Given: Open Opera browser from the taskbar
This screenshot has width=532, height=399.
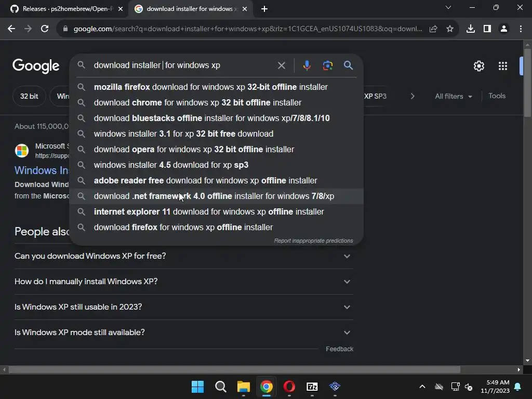Looking at the screenshot, I should [289, 387].
